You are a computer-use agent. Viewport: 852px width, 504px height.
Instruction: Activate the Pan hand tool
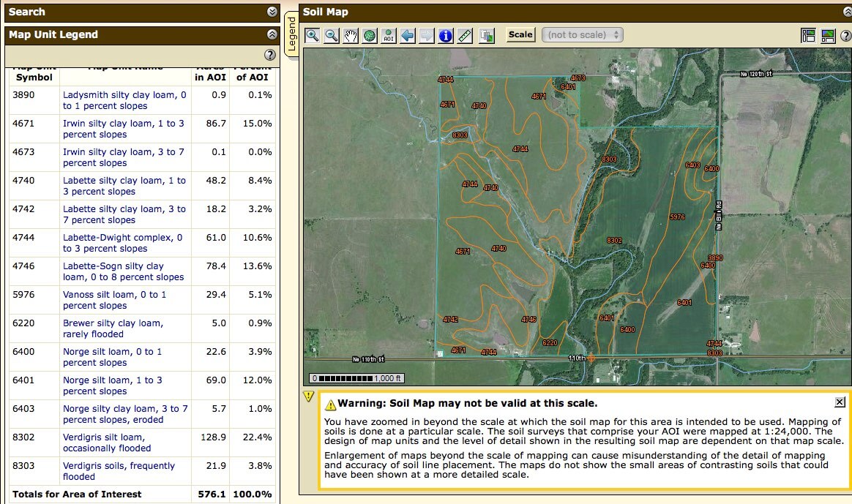pyautogui.click(x=351, y=35)
